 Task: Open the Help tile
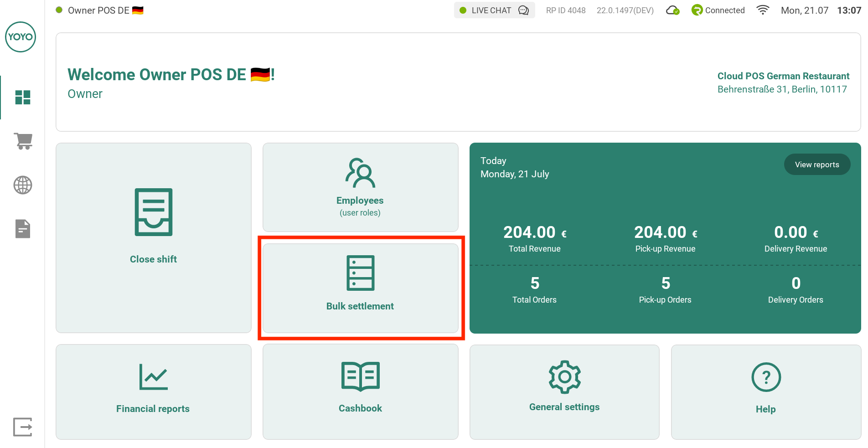coord(765,391)
